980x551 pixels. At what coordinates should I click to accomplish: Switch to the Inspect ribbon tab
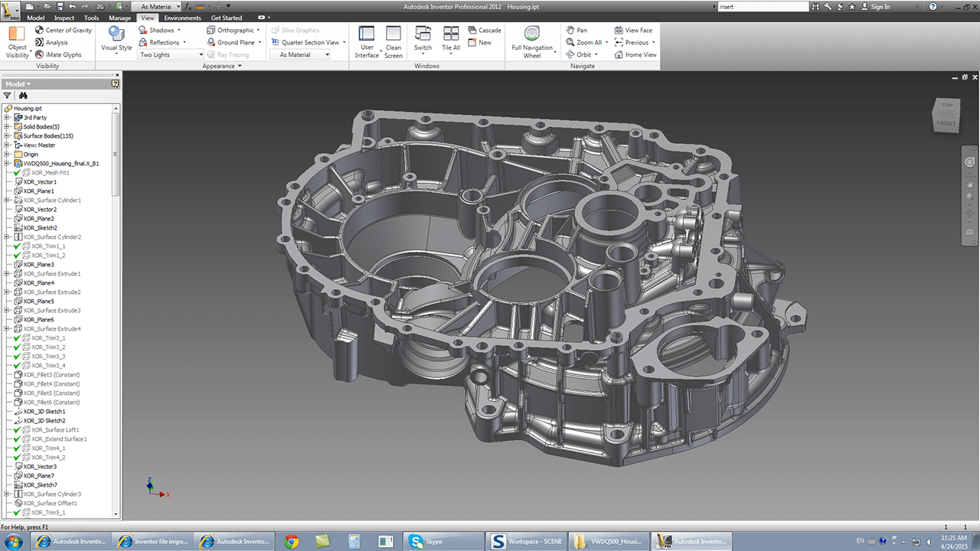point(64,18)
